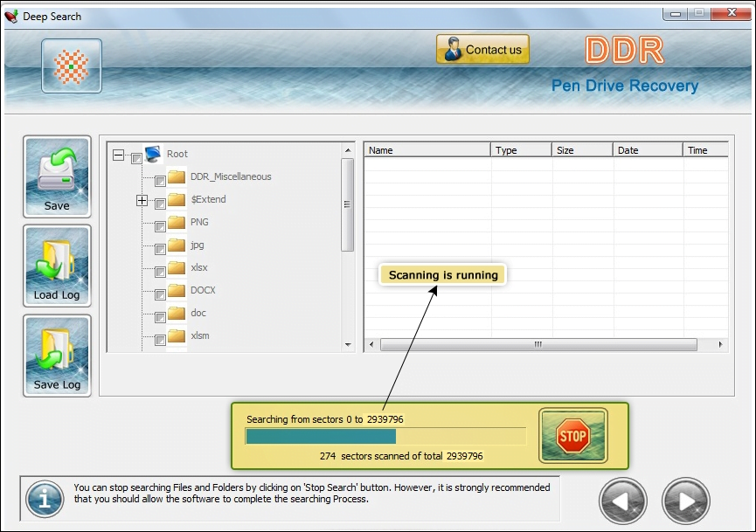Image resolution: width=756 pixels, height=532 pixels.
Task: Select the DDR_Miscellaneous tree label
Action: coord(231,176)
